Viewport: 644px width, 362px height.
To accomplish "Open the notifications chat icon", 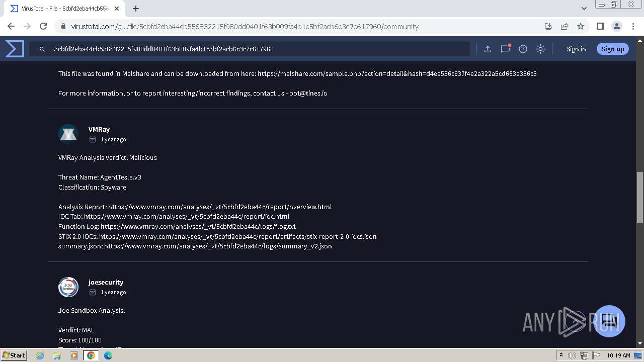I will [505, 49].
